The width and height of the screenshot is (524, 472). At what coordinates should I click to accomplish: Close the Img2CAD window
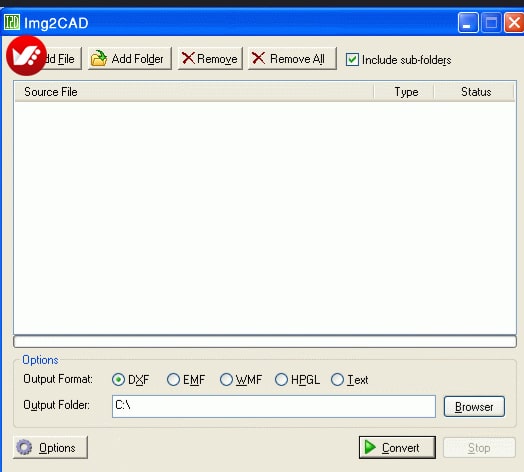(514, 23)
